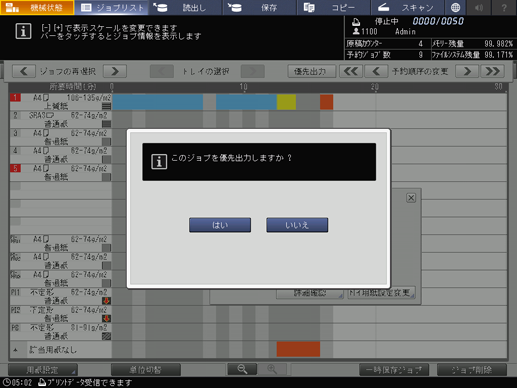This screenshot has width=517, height=388.
Task: Click the 優先出力 button
Action: [312, 71]
